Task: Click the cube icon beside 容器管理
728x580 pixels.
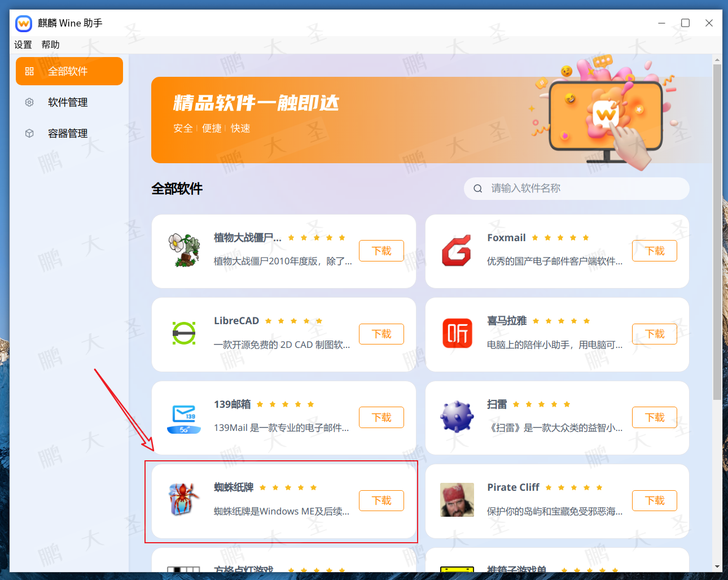Action: click(29, 133)
